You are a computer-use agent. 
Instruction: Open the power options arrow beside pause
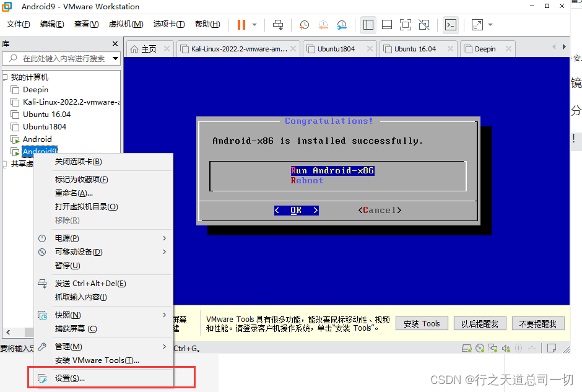[254, 25]
